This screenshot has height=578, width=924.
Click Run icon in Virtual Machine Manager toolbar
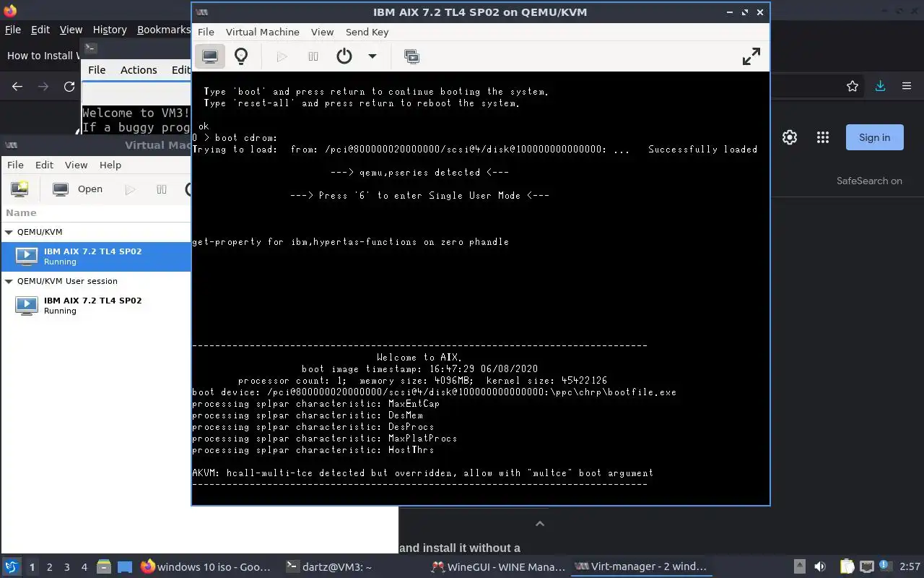(x=130, y=189)
